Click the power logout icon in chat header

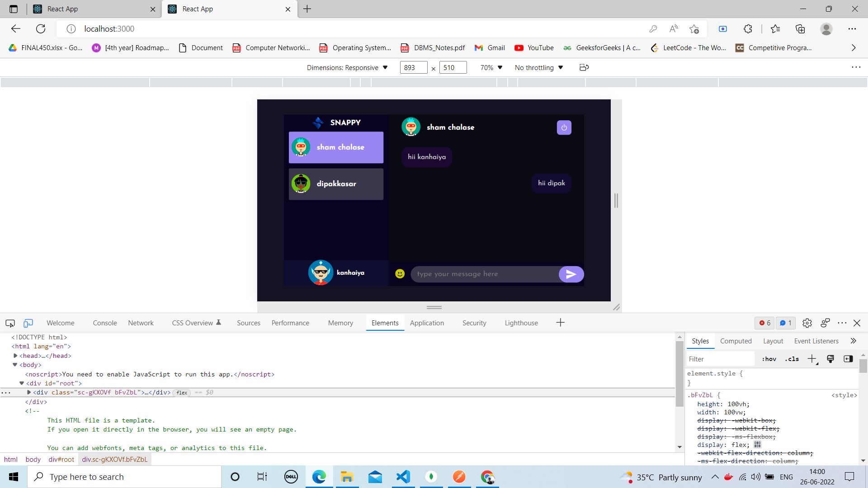[x=564, y=127]
